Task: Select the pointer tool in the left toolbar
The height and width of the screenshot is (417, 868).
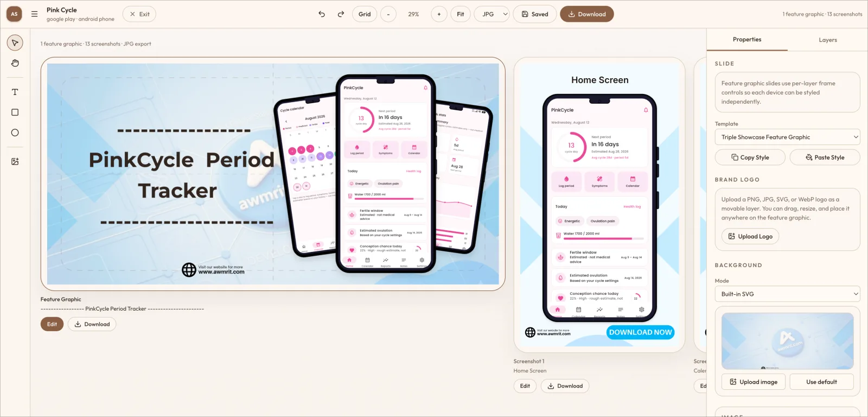Action: tap(15, 43)
